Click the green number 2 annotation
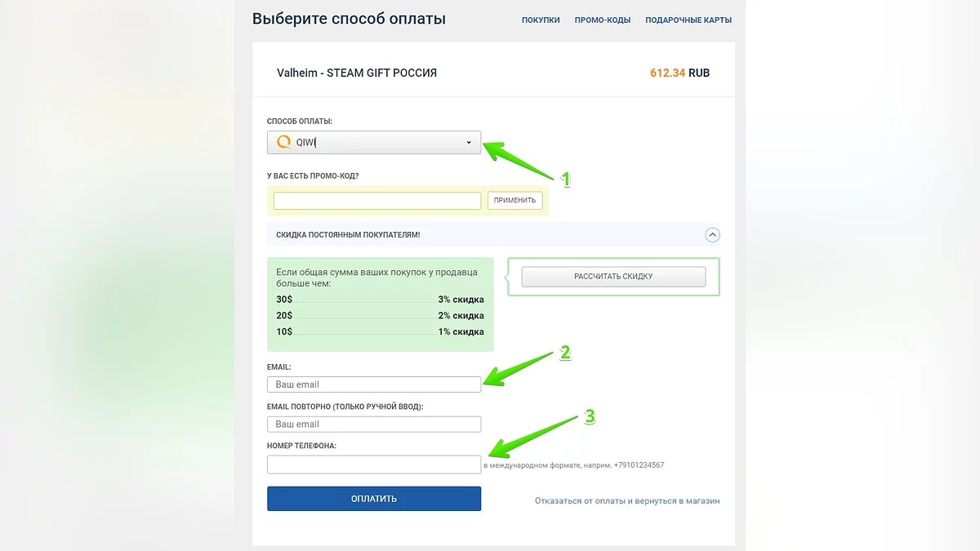The image size is (980, 551). pyautogui.click(x=564, y=353)
